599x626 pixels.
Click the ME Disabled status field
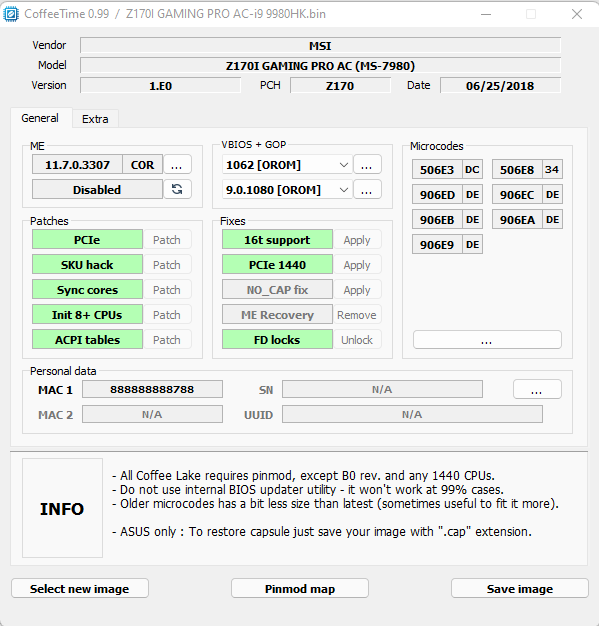pos(97,190)
